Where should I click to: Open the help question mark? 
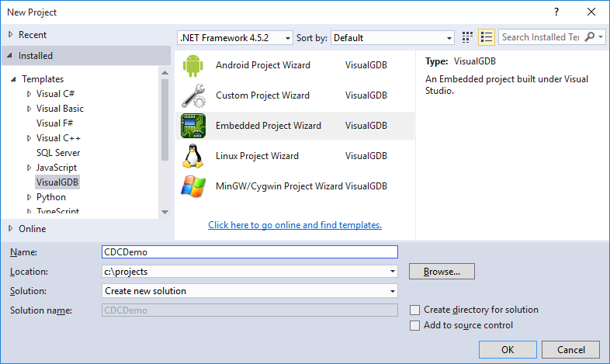[x=556, y=12]
